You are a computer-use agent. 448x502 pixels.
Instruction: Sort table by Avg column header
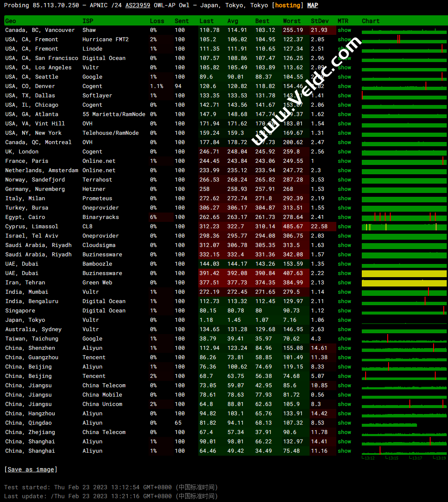(x=232, y=21)
